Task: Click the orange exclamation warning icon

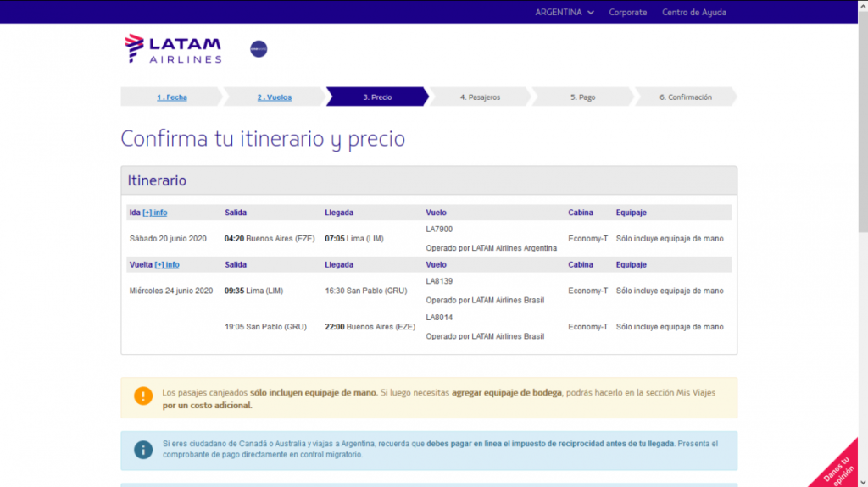Action: tap(143, 396)
